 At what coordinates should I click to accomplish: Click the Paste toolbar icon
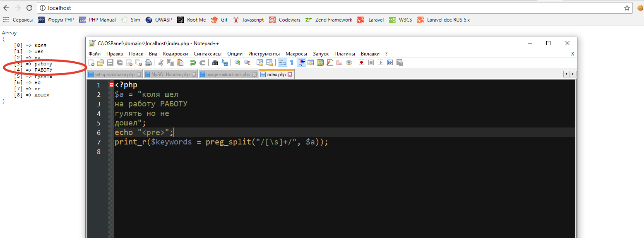tap(180, 63)
